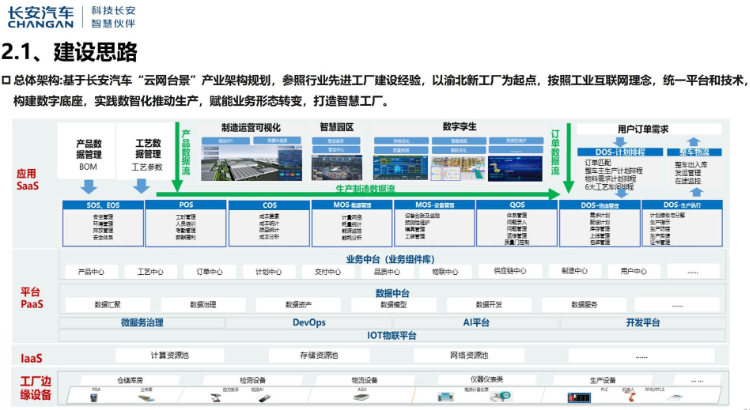Click the 计划中心 component box
Image resolution: width=750 pixels, height=410 pixels.
[269, 271]
